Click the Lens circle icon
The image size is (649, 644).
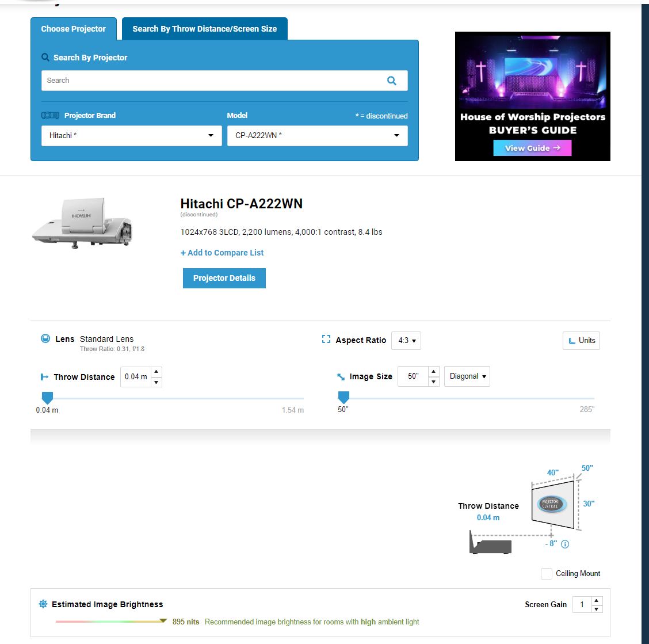[45, 338]
